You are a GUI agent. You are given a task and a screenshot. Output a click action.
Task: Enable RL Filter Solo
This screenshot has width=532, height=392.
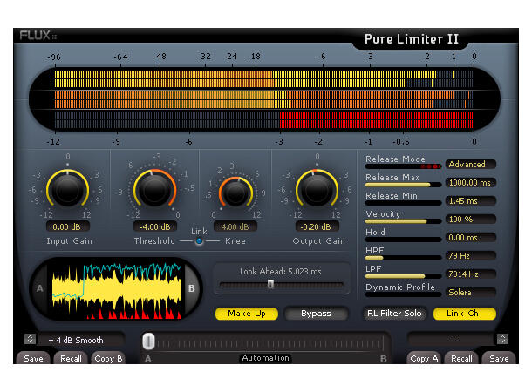coord(394,314)
